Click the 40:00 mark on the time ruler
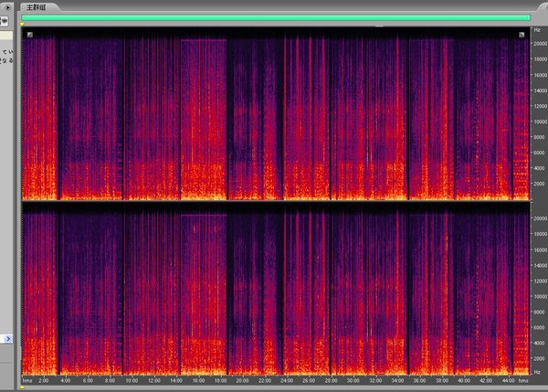This screenshot has height=392, width=548. tap(464, 380)
